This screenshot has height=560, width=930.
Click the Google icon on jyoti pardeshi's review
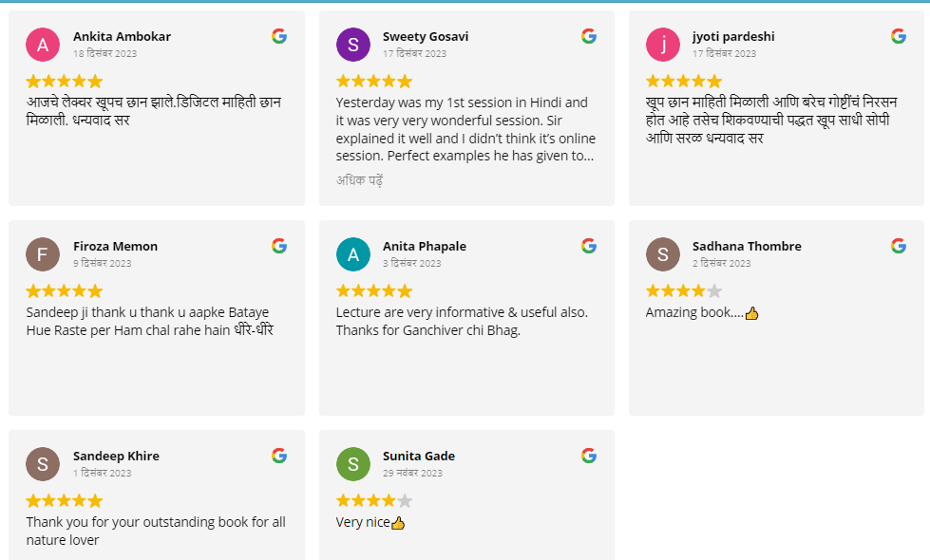coord(898,36)
